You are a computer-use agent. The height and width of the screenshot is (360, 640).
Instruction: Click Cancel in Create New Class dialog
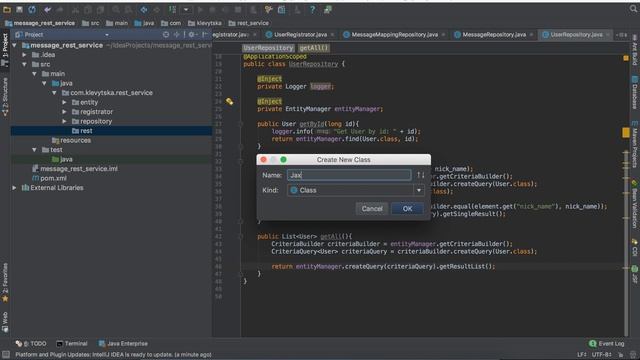pos(372,209)
